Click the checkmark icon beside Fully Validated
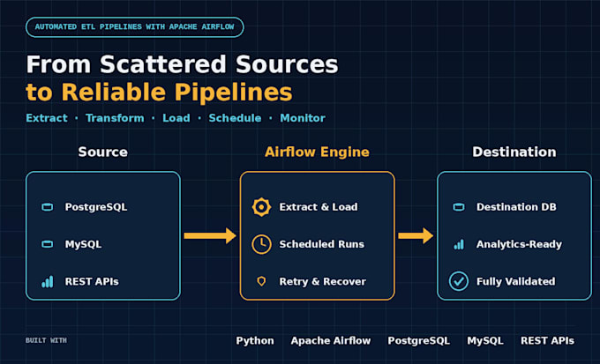 pyautogui.click(x=459, y=282)
